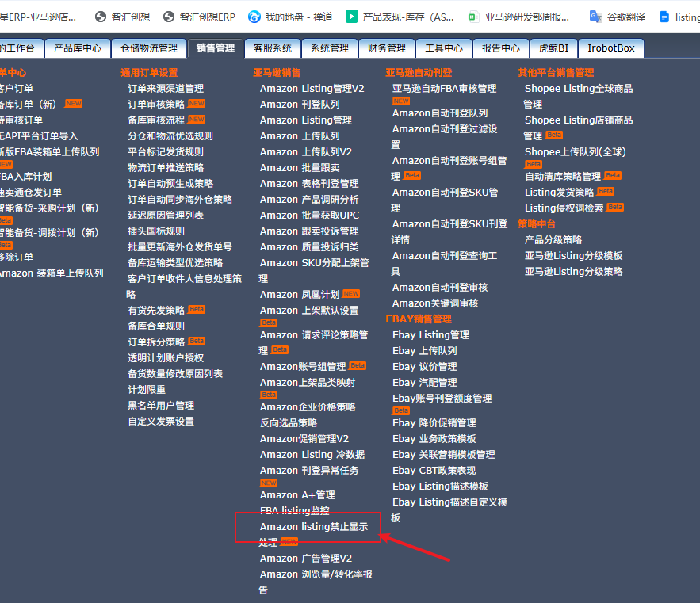This screenshot has width=700, height=603.
Task: Open Shopee上传队列(全球) link
Action: coord(575,152)
